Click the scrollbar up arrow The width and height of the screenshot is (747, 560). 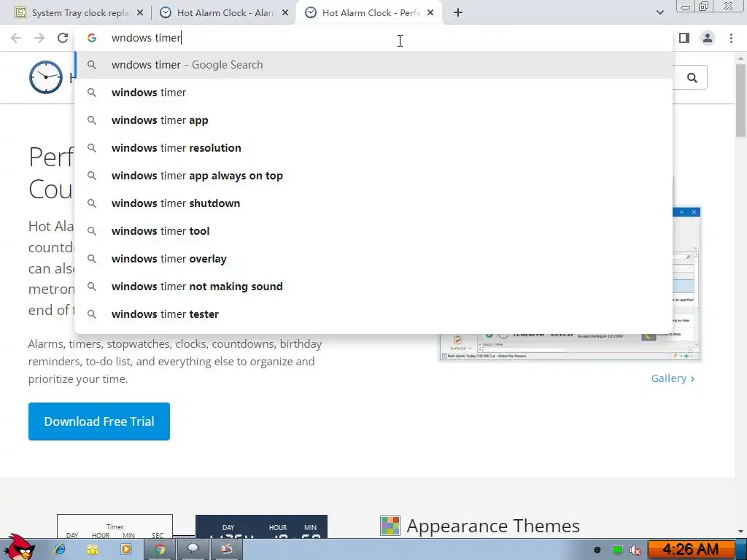pyautogui.click(x=741, y=58)
